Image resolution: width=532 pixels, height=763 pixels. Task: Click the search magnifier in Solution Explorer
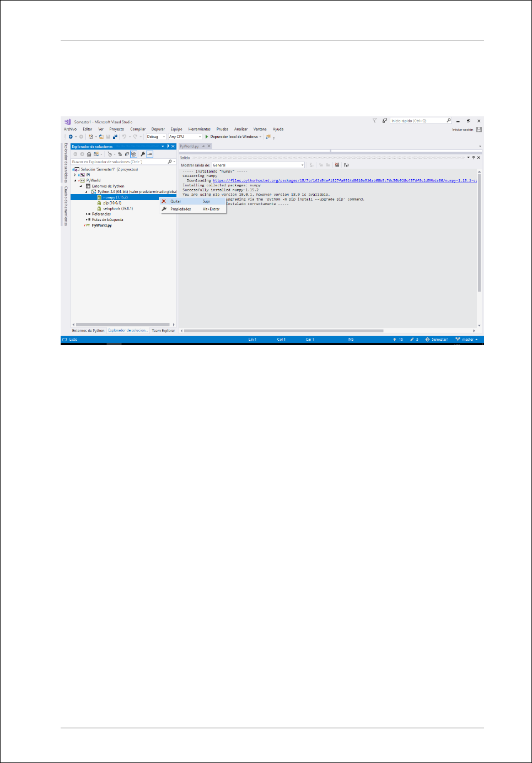(170, 162)
